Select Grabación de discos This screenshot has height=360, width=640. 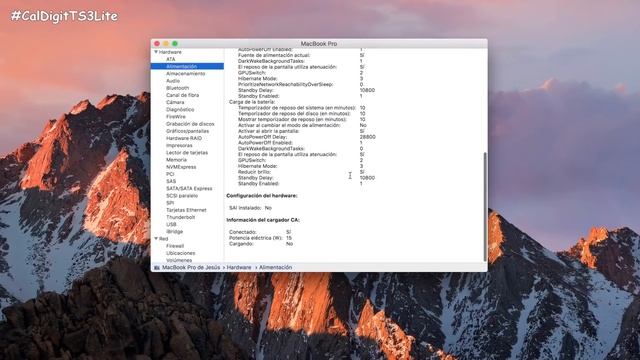click(x=190, y=124)
